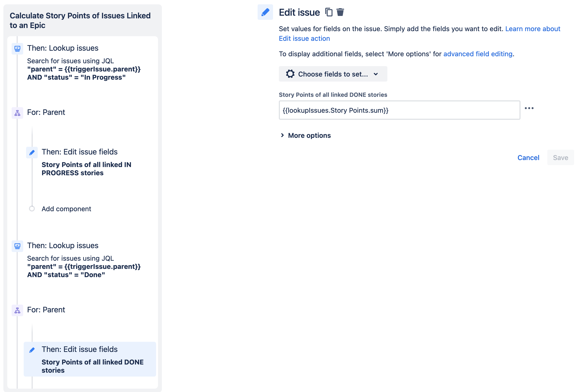
Task: Delete the component using the trash icon
Action: (340, 12)
